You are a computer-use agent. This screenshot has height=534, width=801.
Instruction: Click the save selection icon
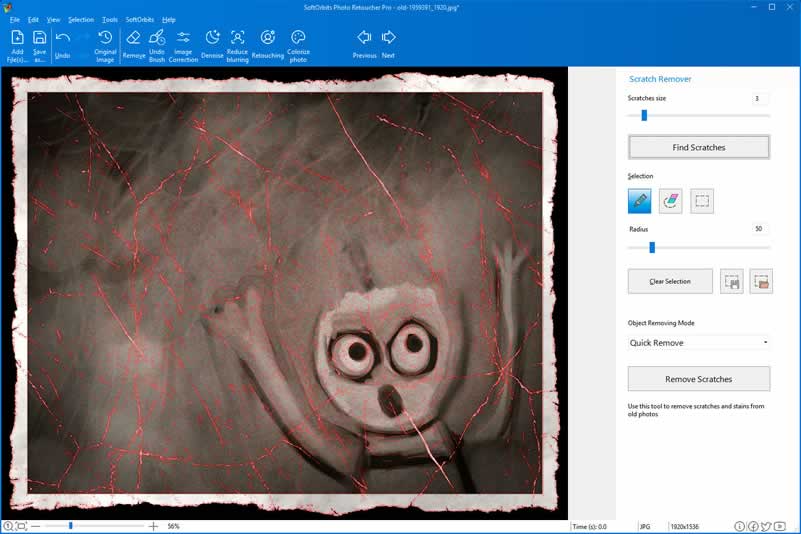(732, 281)
